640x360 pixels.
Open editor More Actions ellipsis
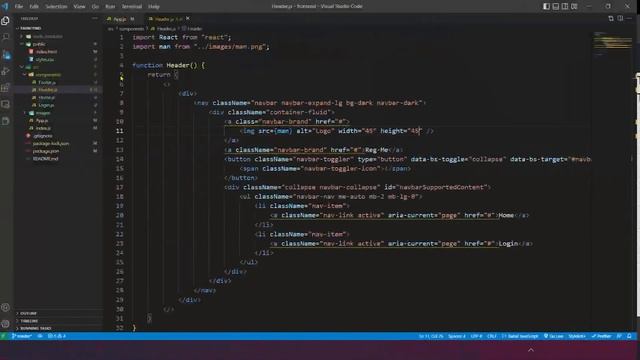click(x=629, y=18)
